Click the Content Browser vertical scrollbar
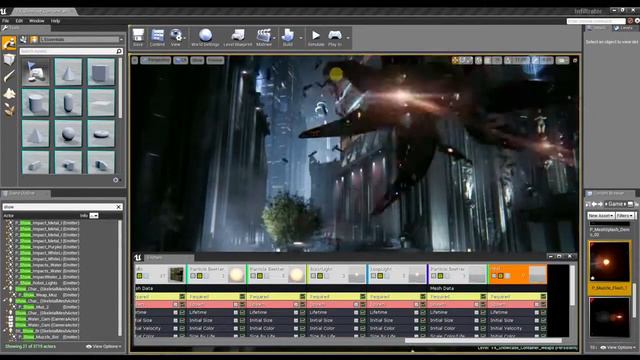Screen dimensions: 640x360 tap(634, 300)
